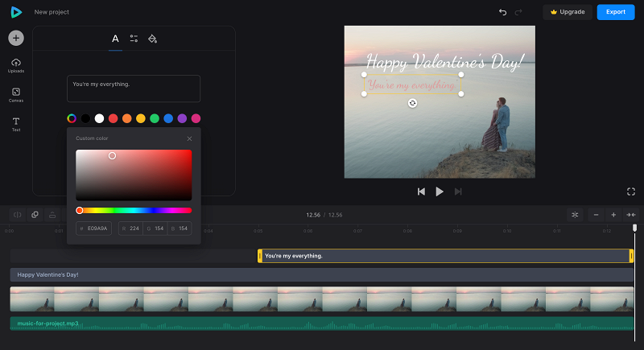Screen dimensions: 644x350
Task: Click the G value field 154
Action: click(x=155, y=229)
